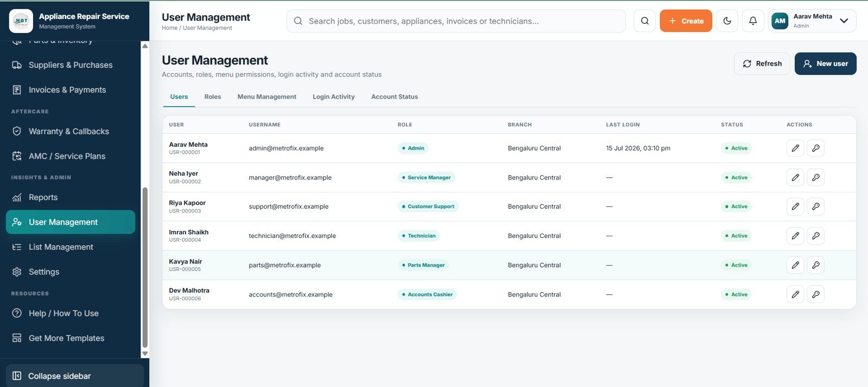Switch to the Users tab
This screenshot has width=868, height=387.
179,97
